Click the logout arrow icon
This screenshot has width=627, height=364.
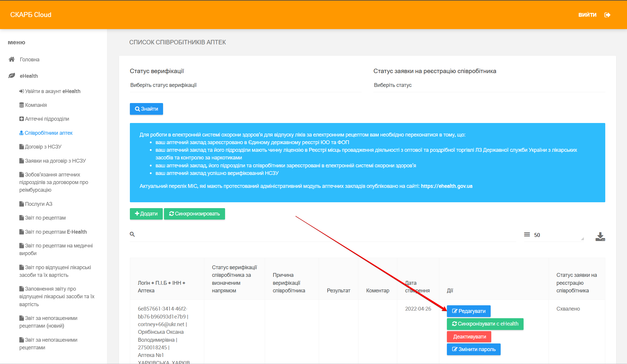click(607, 15)
